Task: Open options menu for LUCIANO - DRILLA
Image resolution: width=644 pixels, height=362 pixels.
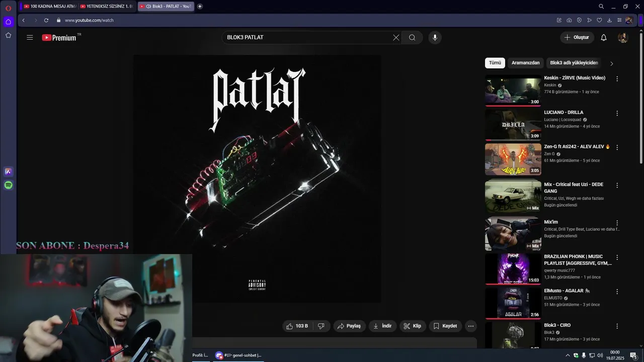Action: (x=617, y=114)
